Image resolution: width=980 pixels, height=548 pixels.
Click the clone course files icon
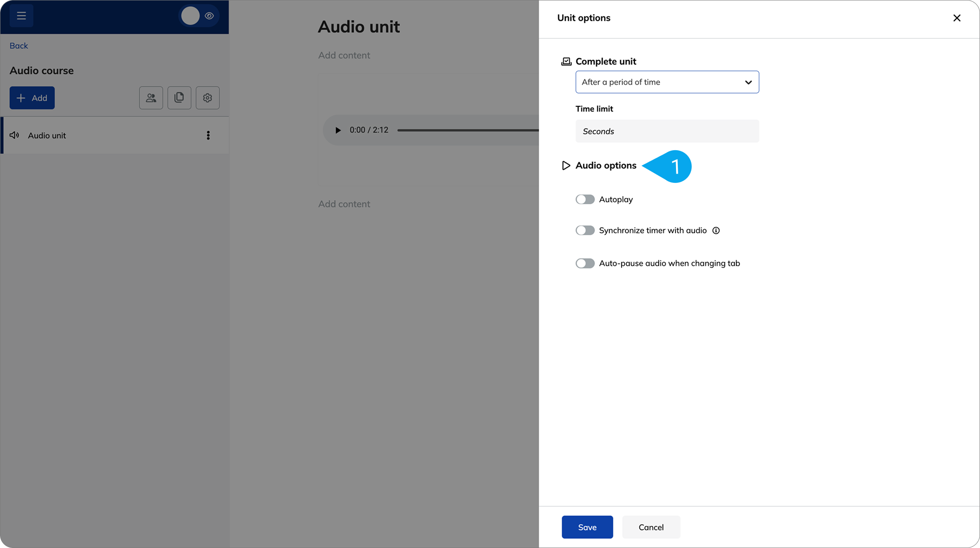coord(179,98)
